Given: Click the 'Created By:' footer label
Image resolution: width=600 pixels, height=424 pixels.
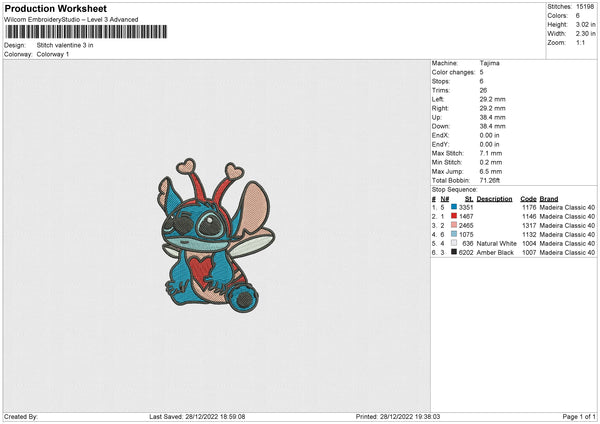Looking at the screenshot, I should (x=21, y=417).
